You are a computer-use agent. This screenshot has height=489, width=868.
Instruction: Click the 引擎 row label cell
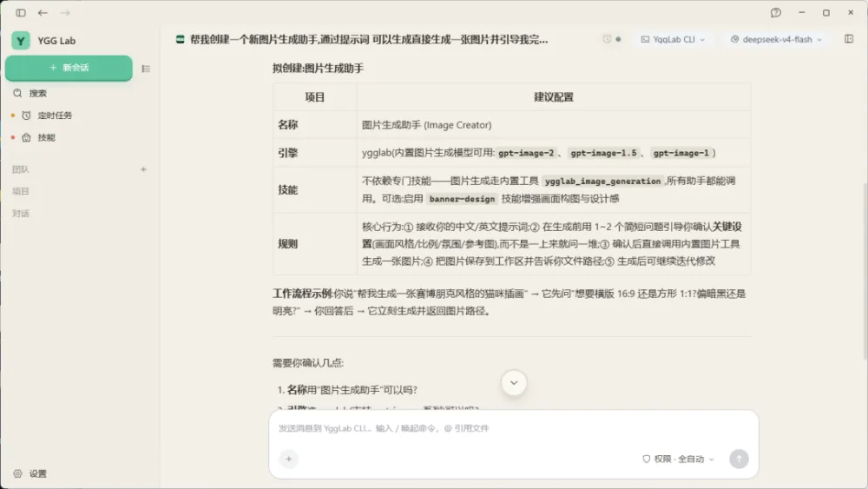click(315, 153)
